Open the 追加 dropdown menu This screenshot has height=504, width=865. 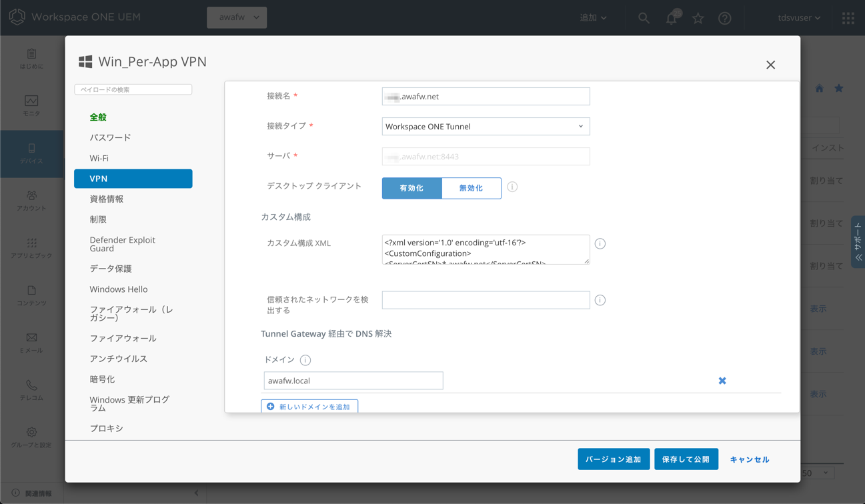tap(593, 18)
